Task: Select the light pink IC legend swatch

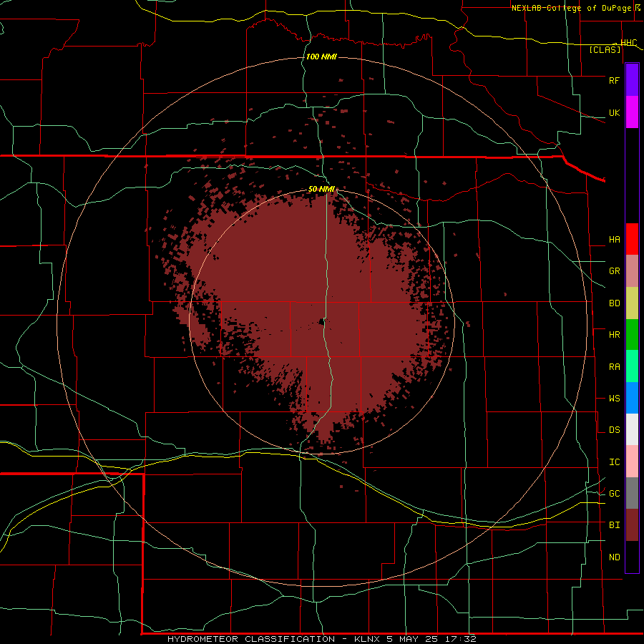Action: [x=632, y=462]
